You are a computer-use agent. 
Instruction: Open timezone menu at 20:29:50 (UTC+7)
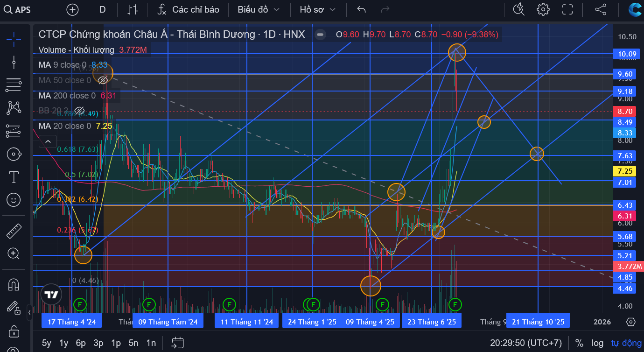tap(526, 343)
